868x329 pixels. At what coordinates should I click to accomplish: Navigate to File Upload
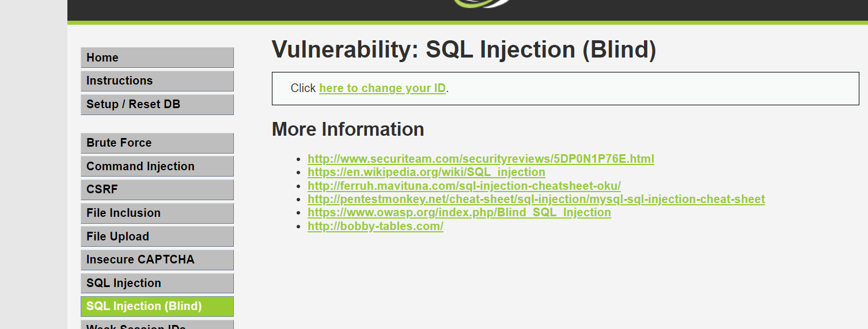(x=157, y=236)
